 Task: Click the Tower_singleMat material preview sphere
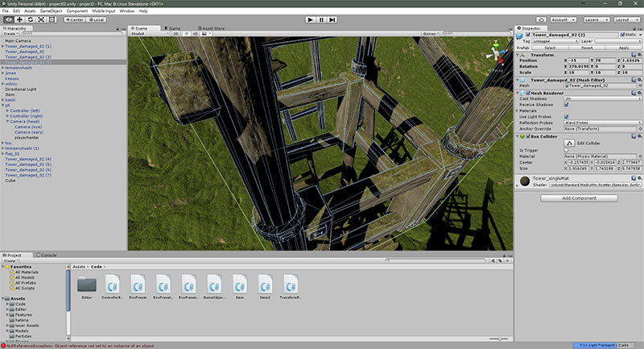tap(525, 181)
